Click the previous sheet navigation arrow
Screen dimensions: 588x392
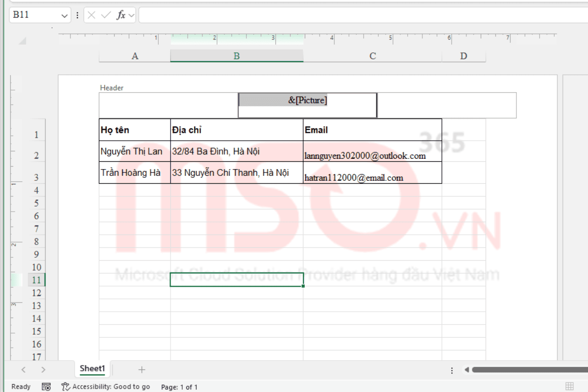[24, 369]
